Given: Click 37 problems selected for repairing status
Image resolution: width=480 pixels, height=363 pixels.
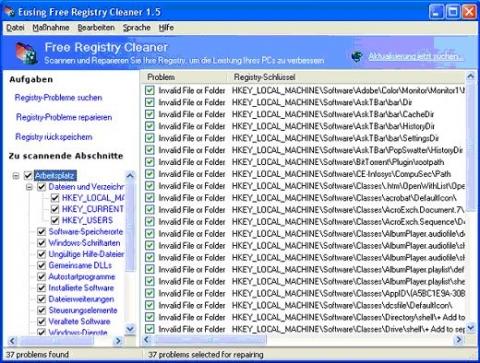Looking at the screenshot, I should [x=206, y=355].
